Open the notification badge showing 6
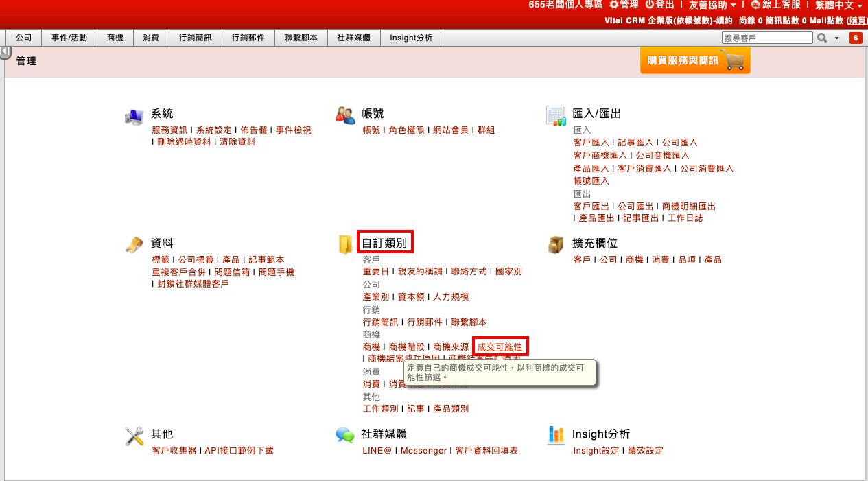Image resolution: width=868 pixels, height=481 pixels. (x=856, y=38)
